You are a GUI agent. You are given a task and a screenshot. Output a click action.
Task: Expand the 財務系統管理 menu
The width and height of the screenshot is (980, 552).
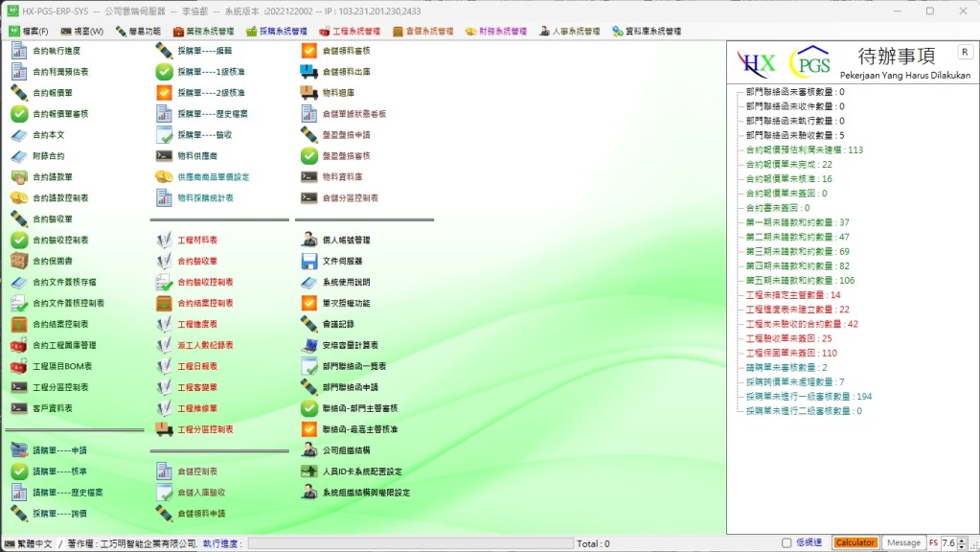(x=495, y=31)
